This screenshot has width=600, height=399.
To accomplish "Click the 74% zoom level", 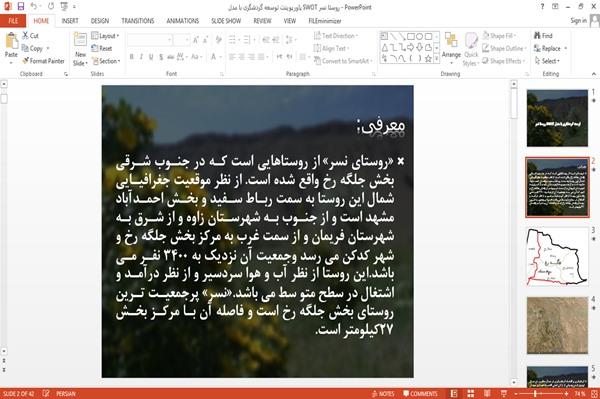I will coord(580,394).
